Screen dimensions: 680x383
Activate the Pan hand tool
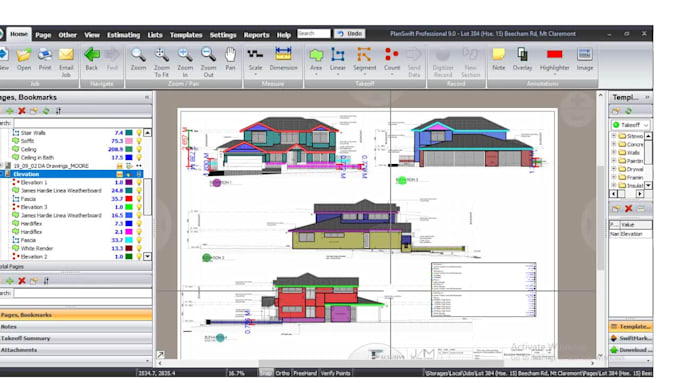[230, 59]
